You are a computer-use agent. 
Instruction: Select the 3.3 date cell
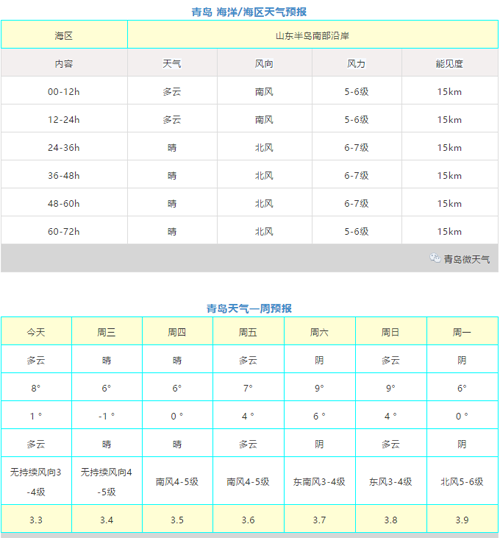click(36, 519)
